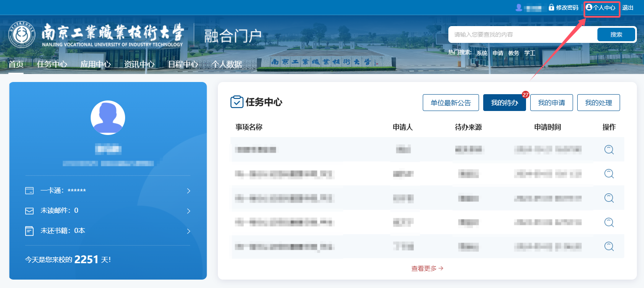Open the 任务中心 navigation tab
This screenshot has height=288, width=644.
click(x=52, y=64)
